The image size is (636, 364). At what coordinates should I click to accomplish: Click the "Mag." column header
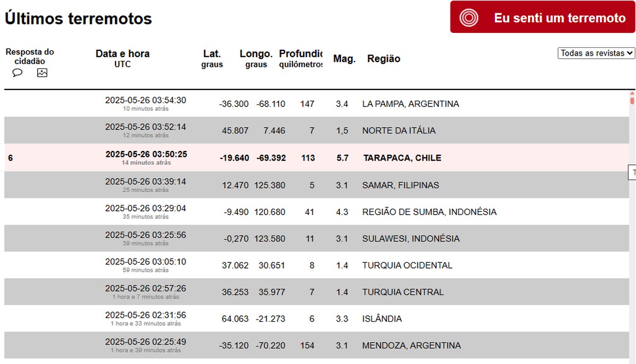344,59
